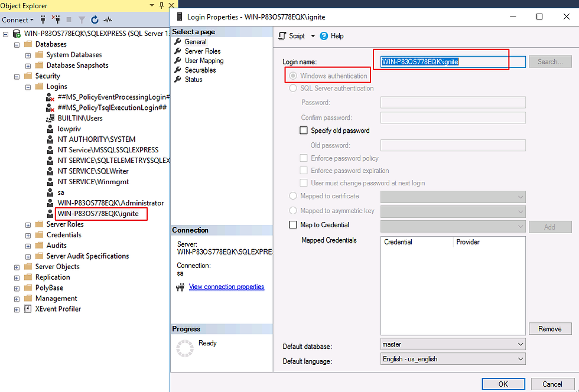The height and width of the screenshot is (392, 579).
Task: Click the Login name input field
Action: pos(453,61)
